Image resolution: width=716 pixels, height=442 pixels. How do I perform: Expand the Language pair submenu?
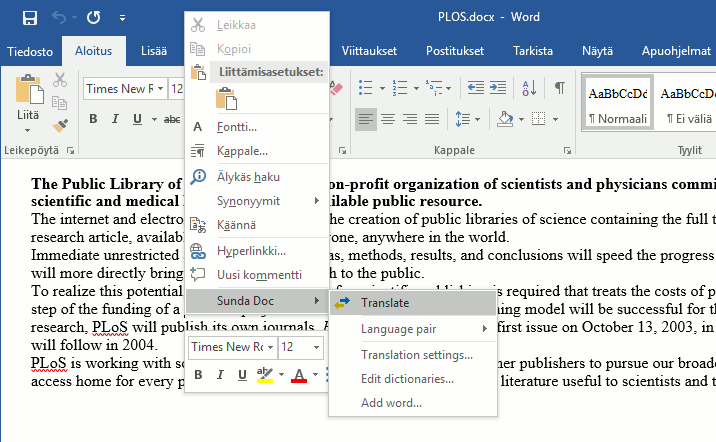point(413,329)
